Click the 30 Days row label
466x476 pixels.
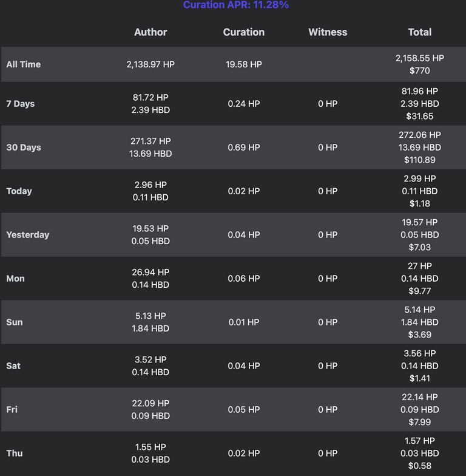(x=24, y=148)
